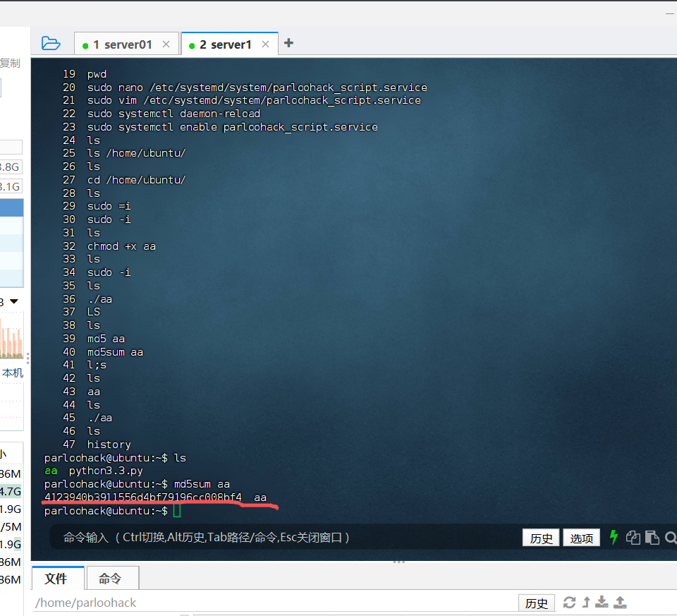Screen dimensions: 677x616
Task: Click the green lightning quick command icon
Action: [x=614, y=538]
